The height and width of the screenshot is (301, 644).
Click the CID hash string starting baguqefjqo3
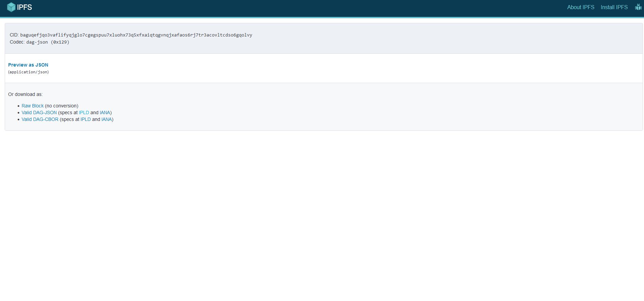(x=136, y=35)
